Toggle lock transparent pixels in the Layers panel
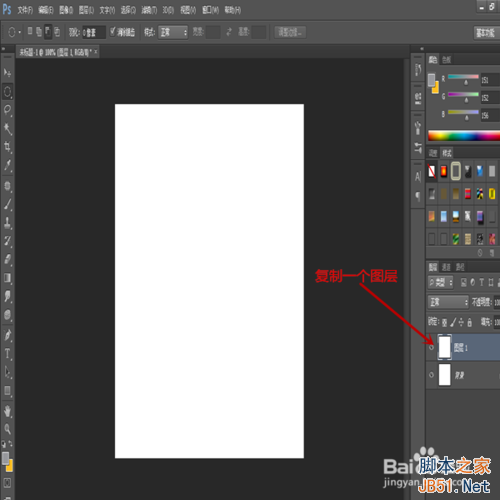This screenshot has height=500, width=500. click(445, 322)
